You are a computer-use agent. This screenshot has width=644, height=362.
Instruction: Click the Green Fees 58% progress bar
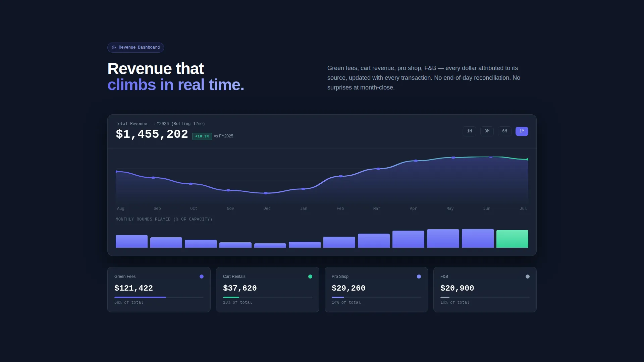point(159,297)
